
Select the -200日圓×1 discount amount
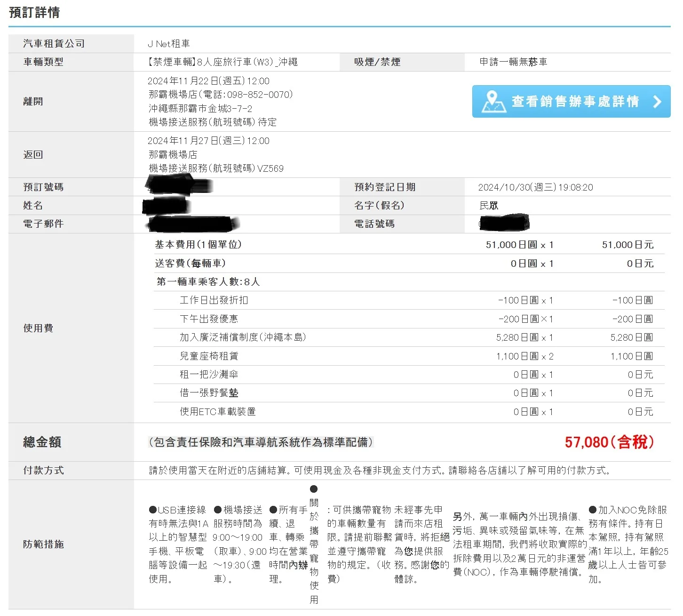pyautogui.click(x=526, y=319)
